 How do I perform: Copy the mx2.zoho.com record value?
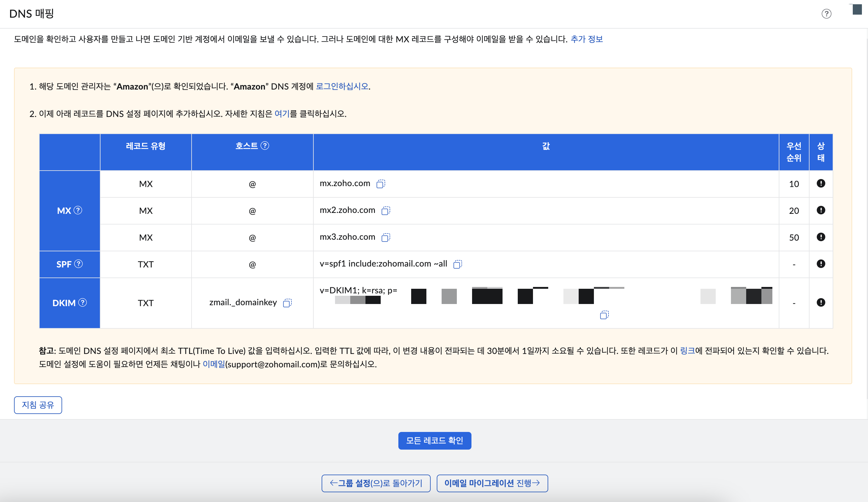click(x=386, y=210)
